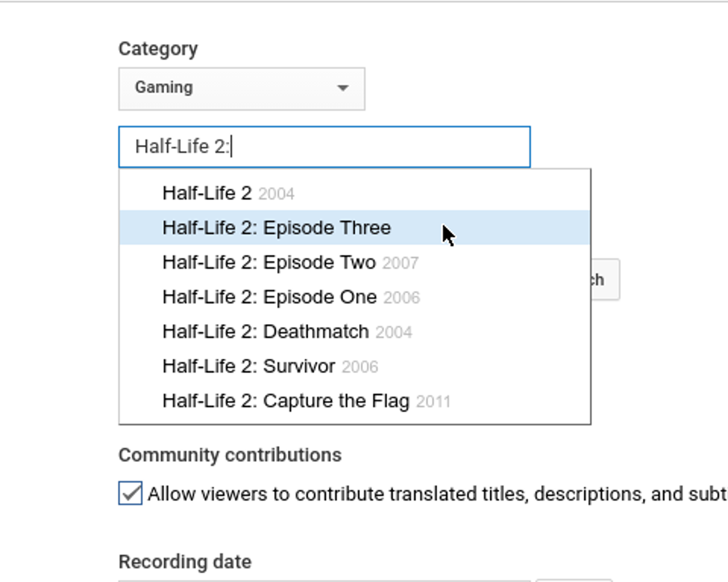Pick Half-Life 2: Capture the Flag 2011
Screen dimensions: 728x582
[x=355, y=401]
